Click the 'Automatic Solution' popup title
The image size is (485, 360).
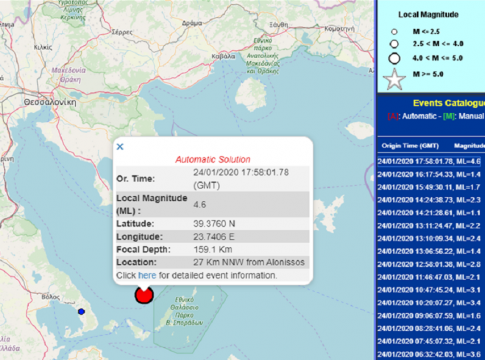213,159
